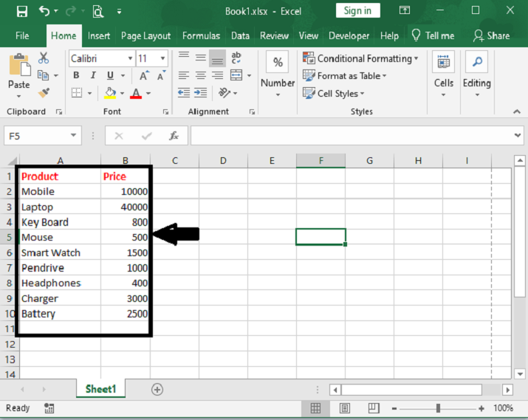
Task: Set Middle Align for cell content
Action: [201, 58]
